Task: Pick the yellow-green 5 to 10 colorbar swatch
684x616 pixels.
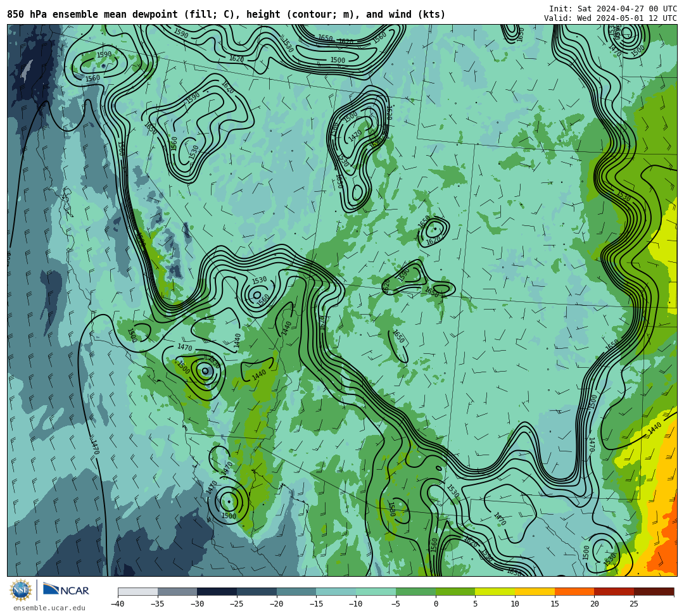Action: [495, 591]
